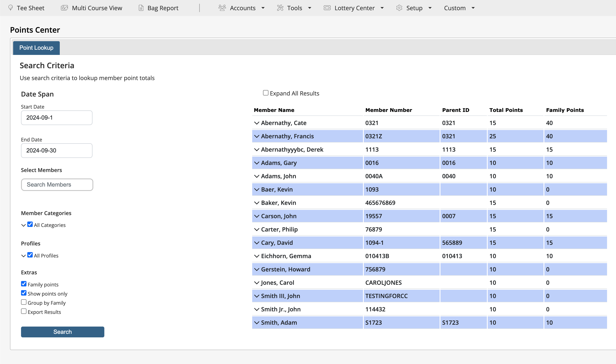Screen dimensions: 616x364
Task: Expand the Carson, John row
Action: click(257, 216)
